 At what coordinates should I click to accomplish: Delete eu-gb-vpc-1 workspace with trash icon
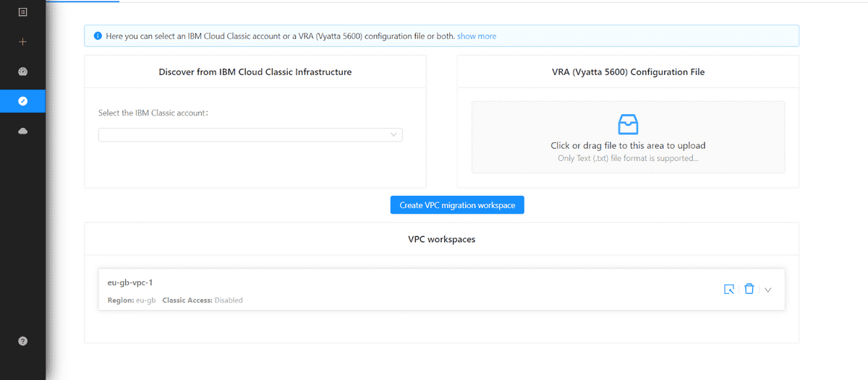pos(749,289)
